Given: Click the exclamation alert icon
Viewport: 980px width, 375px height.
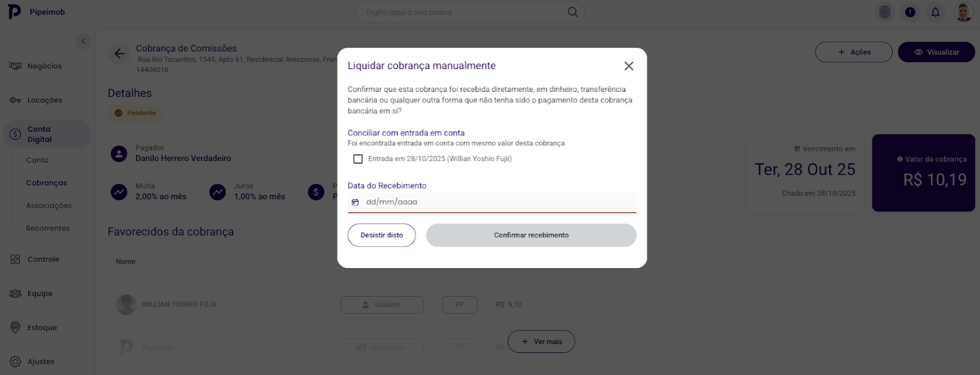Looking at the screenshot, I should (910, 12).
